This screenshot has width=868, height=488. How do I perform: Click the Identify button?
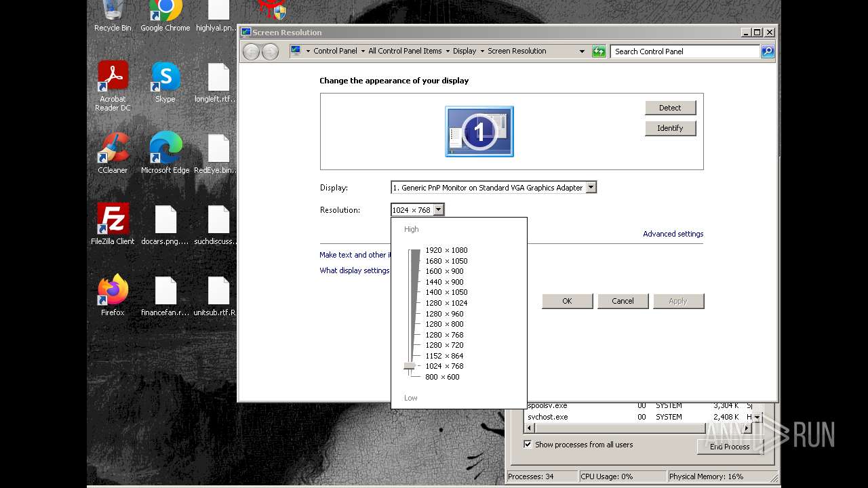point(670,128)
